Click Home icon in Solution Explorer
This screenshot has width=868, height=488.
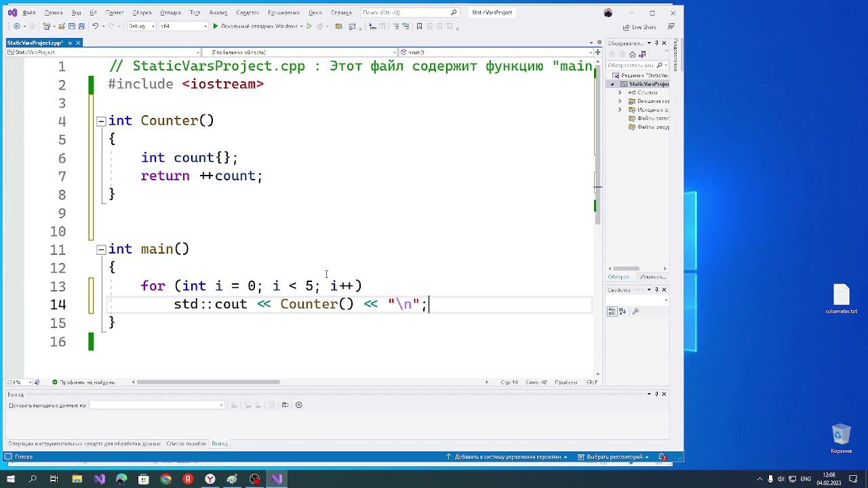(633, 54)
